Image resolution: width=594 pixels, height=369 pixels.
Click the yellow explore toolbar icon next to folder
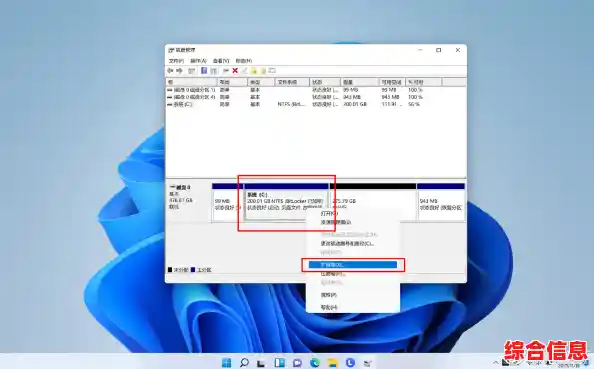(263, 71)
